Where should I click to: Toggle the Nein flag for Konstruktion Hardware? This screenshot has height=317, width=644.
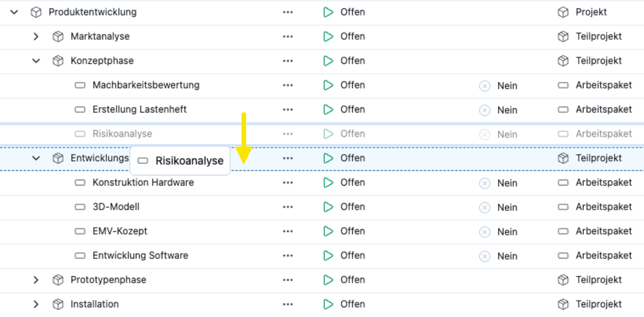[485, 183]
